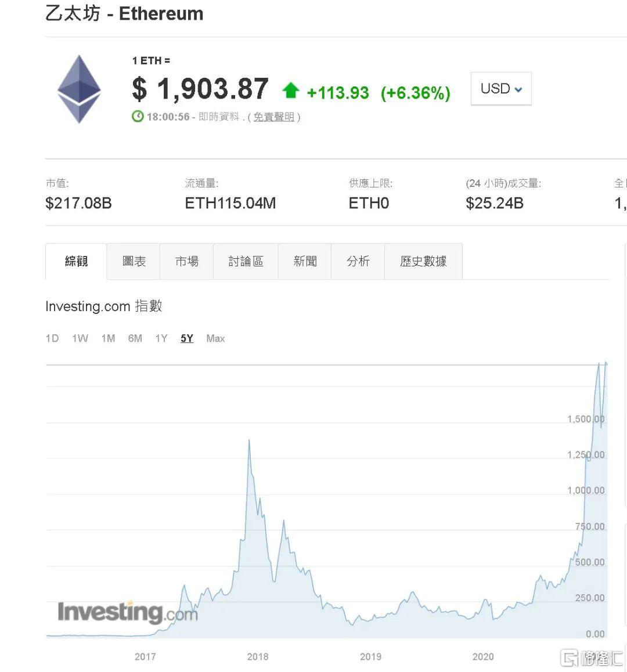Set chart range to 1W

(x=80, y=338)
